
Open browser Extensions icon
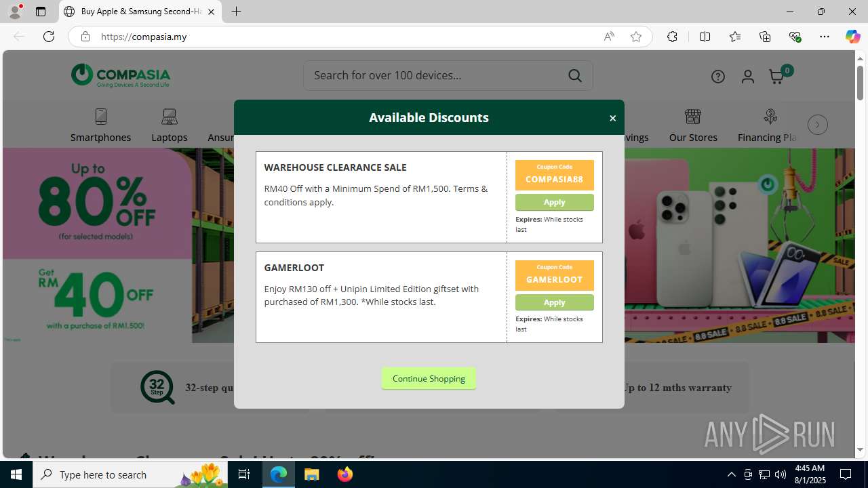click(x=672, y=37)
